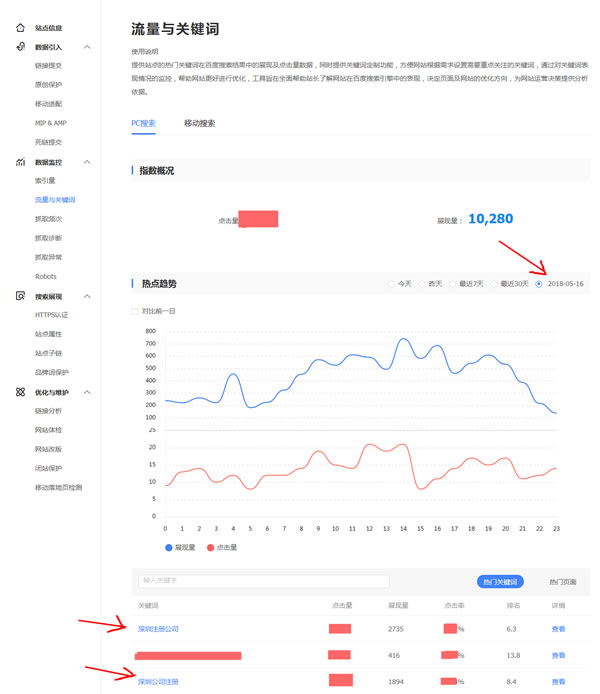600x694 pixels.
Task: Select the 最近7天 time range
Action: 453,284
